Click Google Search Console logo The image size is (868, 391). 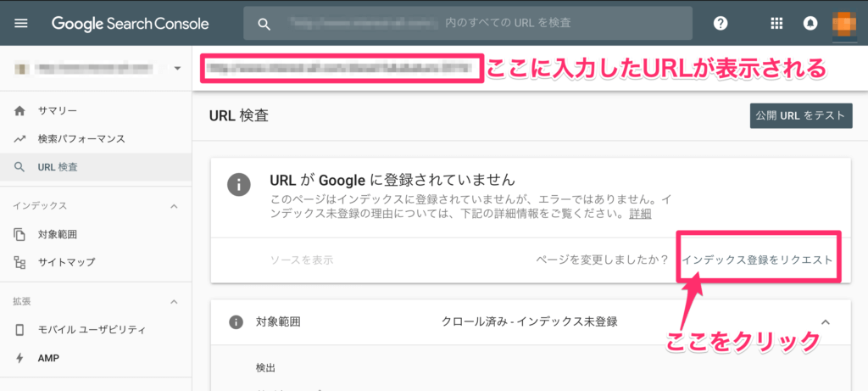130,24
